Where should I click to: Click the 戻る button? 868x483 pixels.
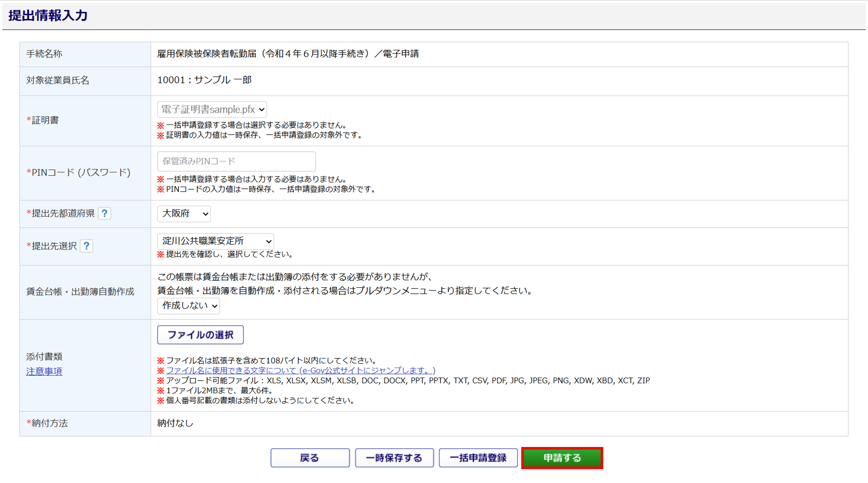[310, 458]
